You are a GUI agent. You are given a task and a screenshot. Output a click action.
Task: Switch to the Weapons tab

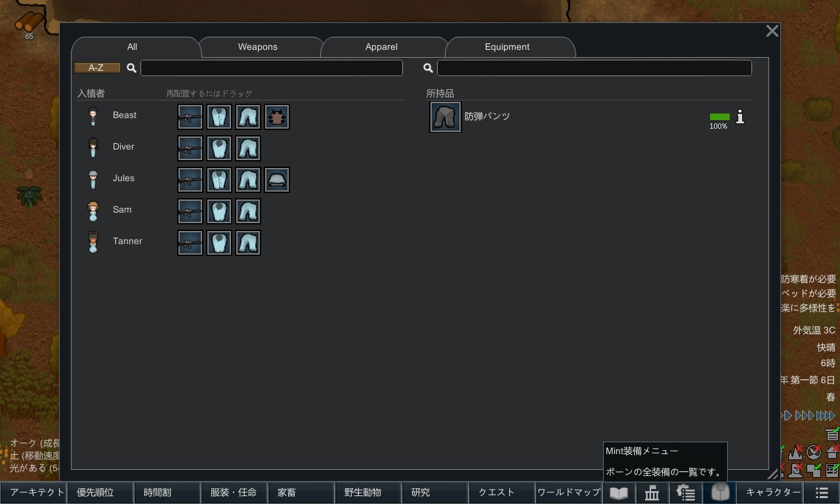258,47
